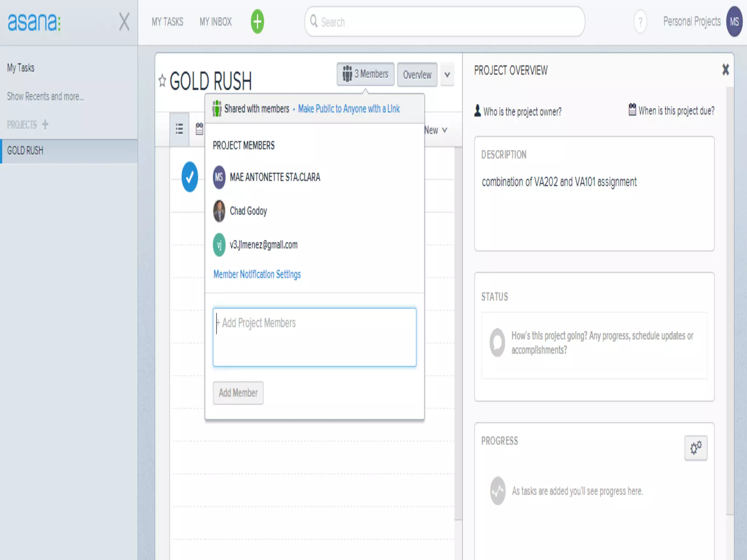Click the MS user avatar in the top bar
Image resolution: width=747 pixels, height=560 pixels.
(x=734, y=22)
